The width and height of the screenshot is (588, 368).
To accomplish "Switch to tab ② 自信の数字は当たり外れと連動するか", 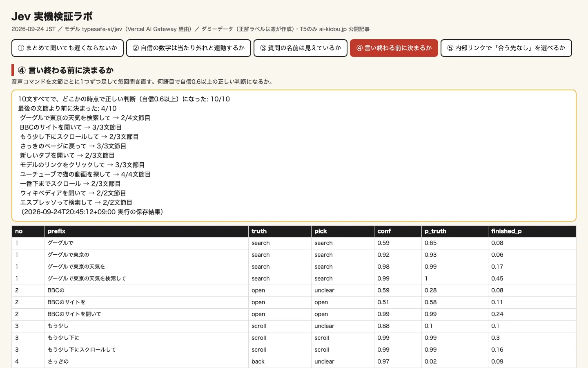I will pos(189,48).
